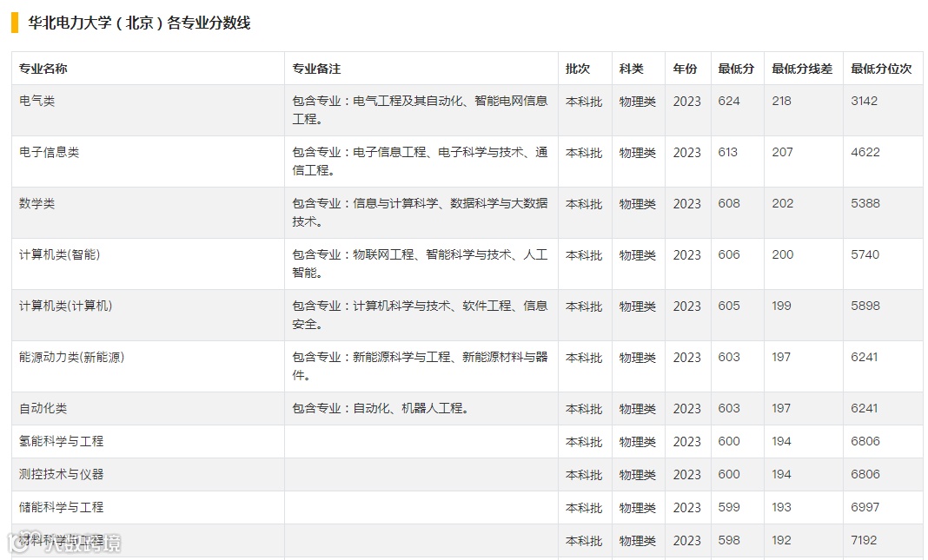Screen dimensions: 928x560
Task: Click the rank value 4622
Action: (x=865, y=153)
